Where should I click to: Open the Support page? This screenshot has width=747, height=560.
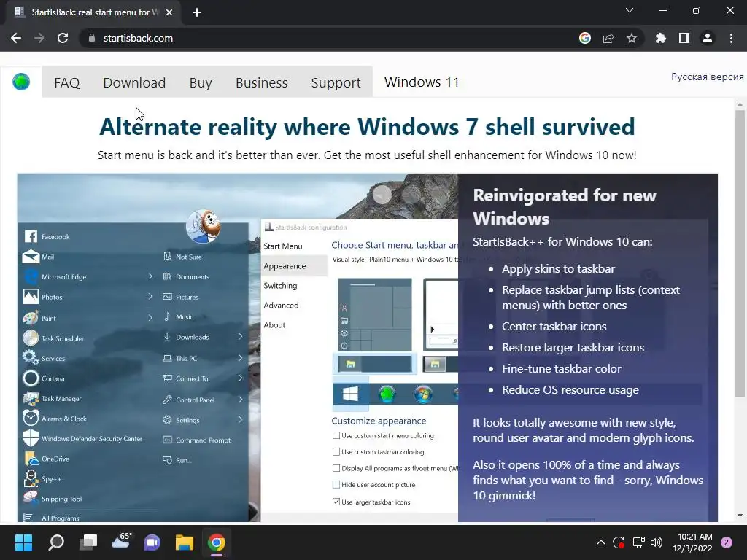pos(336,82)
